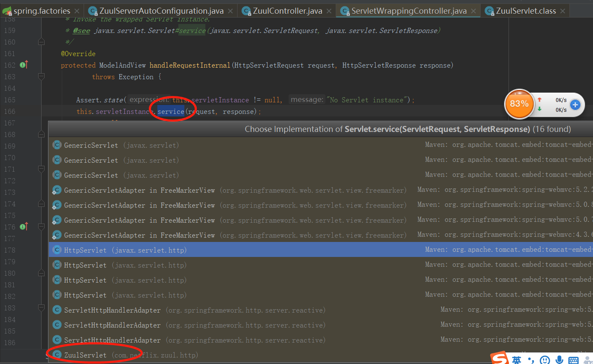The width and height of the screenshot is (593, 364).
Task: Click the 'message:' parameter hint on line 165
Action: point(307,100)
